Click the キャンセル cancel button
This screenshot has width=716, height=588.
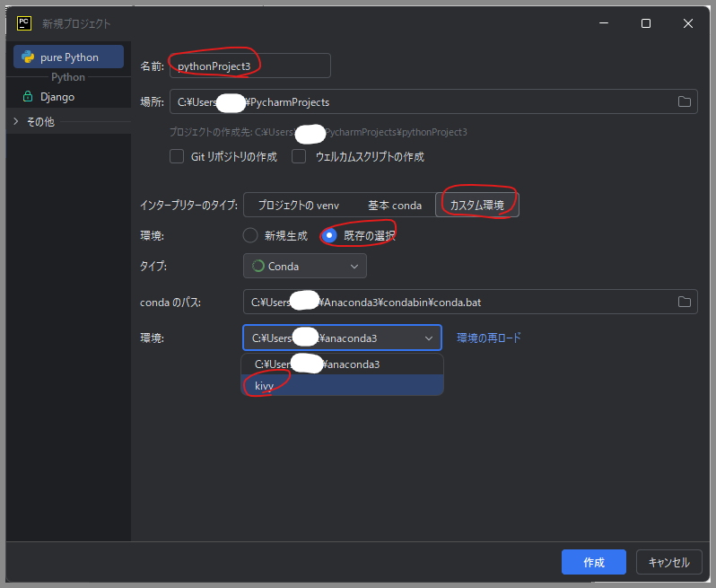(x=669, y=562)
